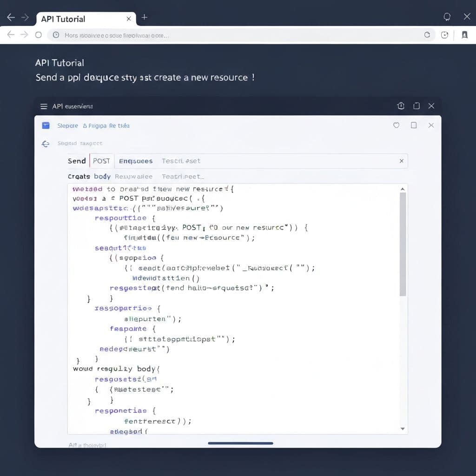Switch to the body tab
Image resolution: width=476 pixels, height=476 pixels.
[x=102, y=177]
